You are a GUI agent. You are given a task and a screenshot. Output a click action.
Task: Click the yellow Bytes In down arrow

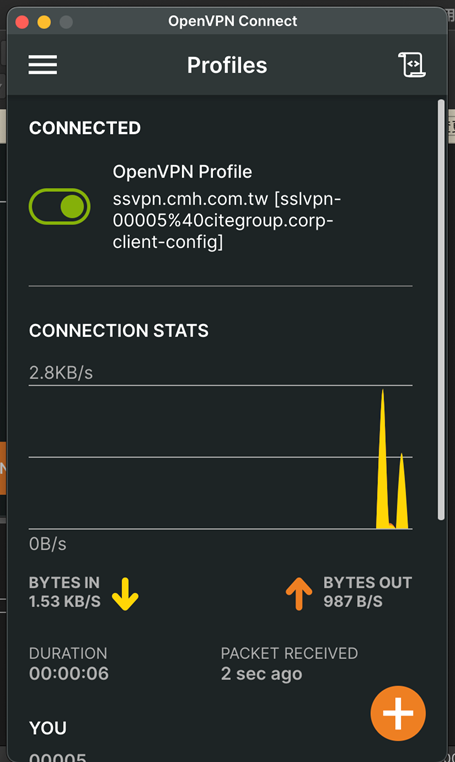click(x=125, y=593)
